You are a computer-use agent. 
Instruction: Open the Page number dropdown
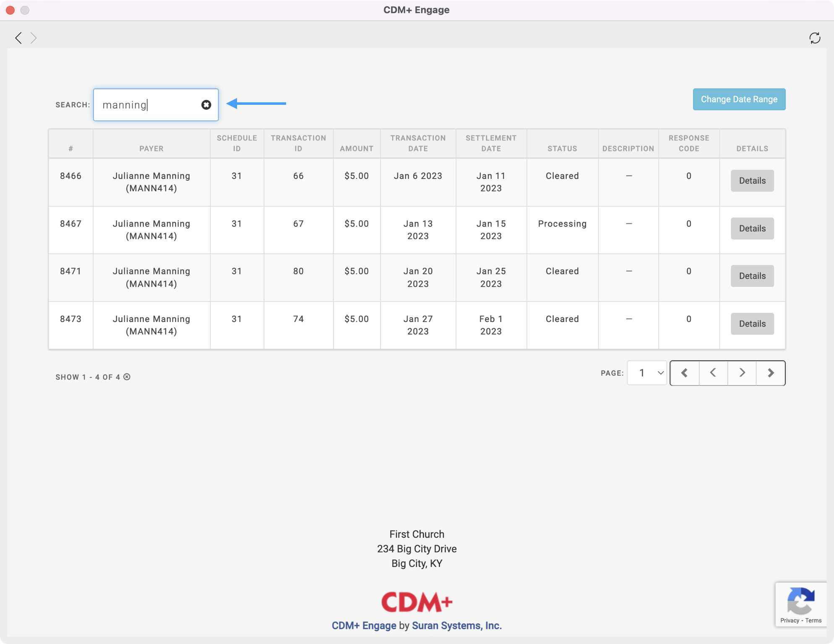coord(646,373)
